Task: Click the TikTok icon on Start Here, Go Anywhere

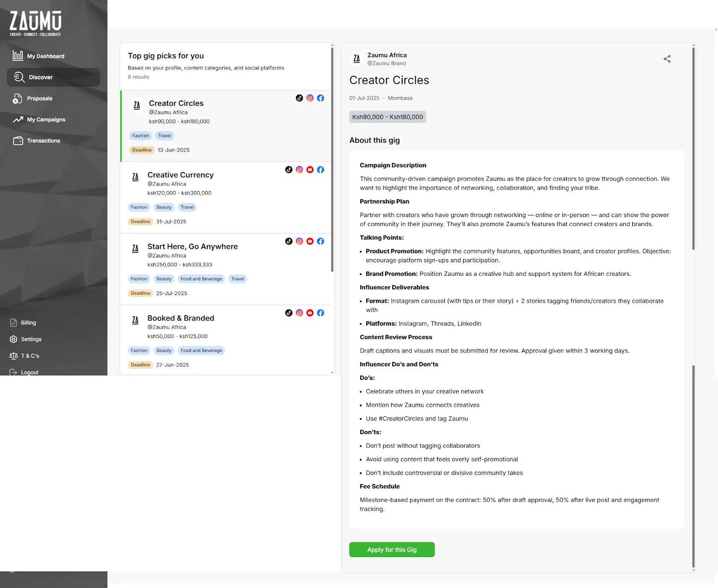Action: tap(289, 241)
